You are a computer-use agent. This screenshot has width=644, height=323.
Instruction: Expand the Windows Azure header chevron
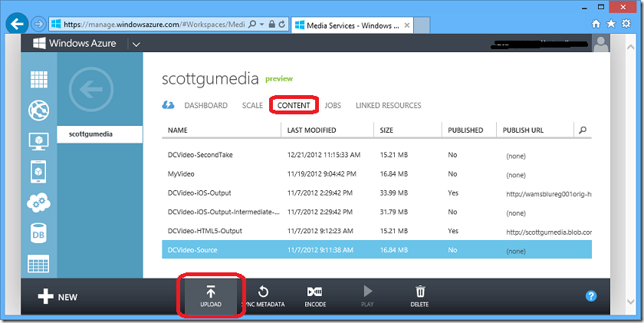(x=136, y=44)
